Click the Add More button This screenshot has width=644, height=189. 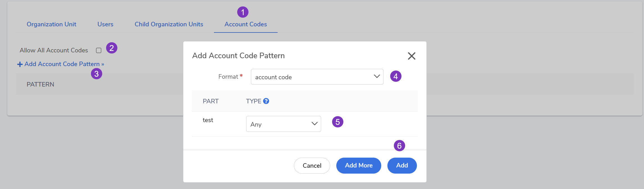tap(358, 165)
